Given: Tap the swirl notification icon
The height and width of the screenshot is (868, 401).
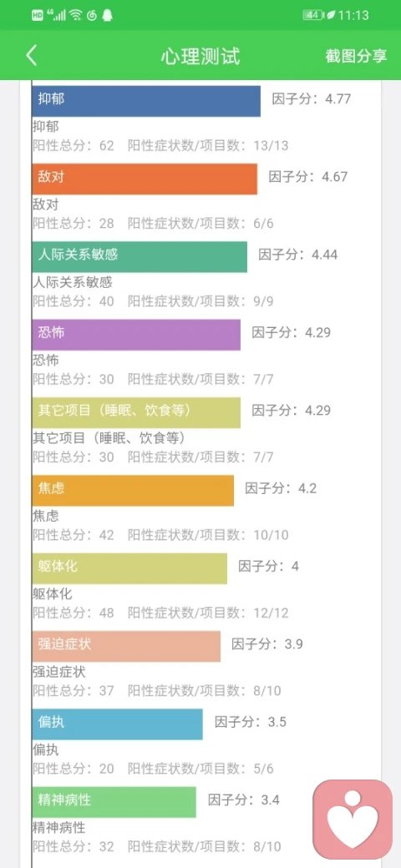Looking at the screenshot, I should click(x=92, y=16).
